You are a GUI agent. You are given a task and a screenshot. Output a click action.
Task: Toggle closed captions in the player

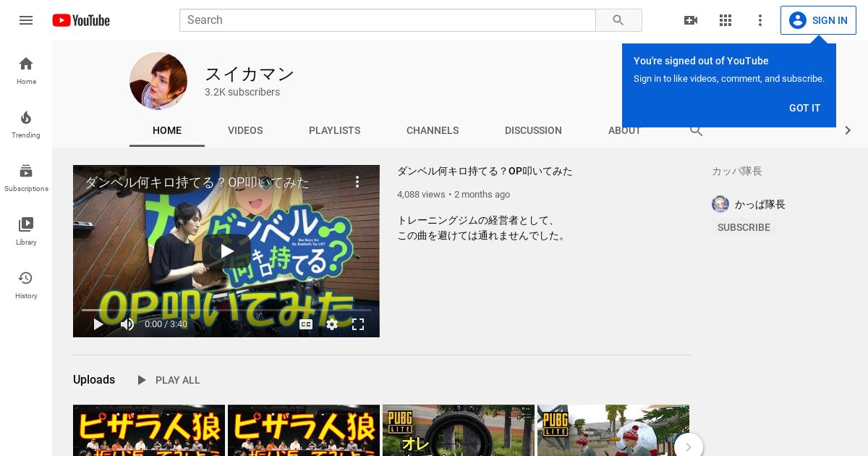(x=306, y=324)
